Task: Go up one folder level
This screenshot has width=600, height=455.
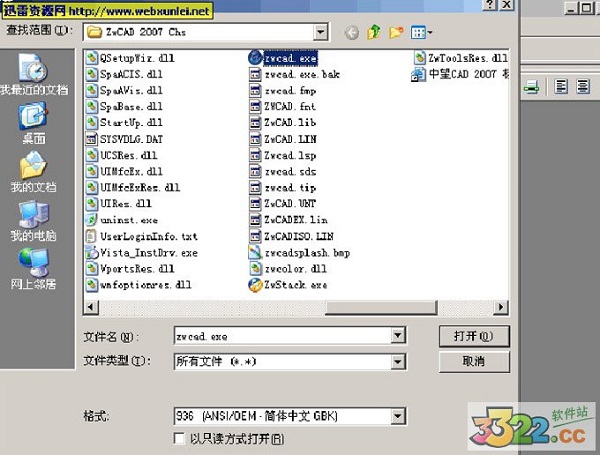Action: (x=374, y=33)
